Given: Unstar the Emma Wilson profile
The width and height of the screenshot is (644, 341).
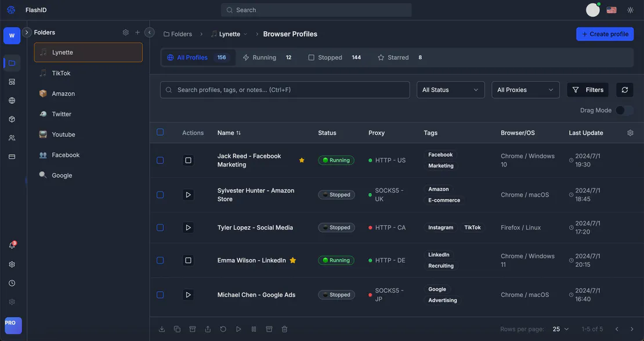Looking at the screenshot, I should click(293, 260).
